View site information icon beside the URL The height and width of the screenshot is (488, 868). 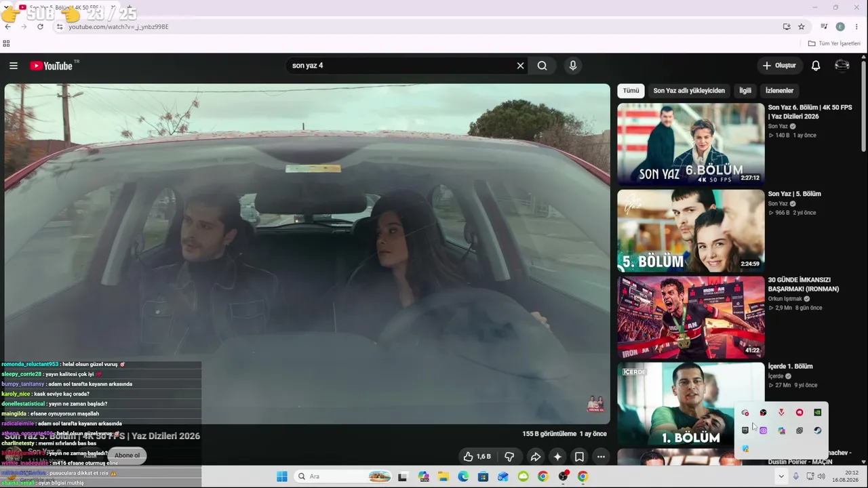point(60,26)
